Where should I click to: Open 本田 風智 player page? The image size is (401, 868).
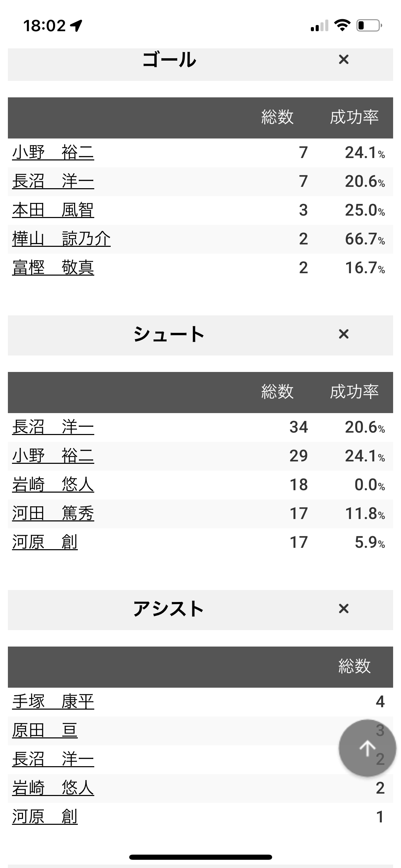53,210
